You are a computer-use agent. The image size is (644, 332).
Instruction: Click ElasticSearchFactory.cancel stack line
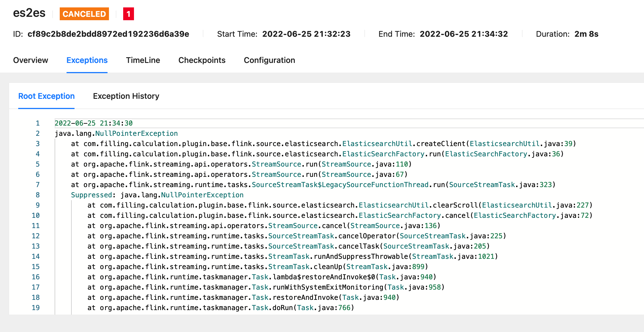(340, 216)
